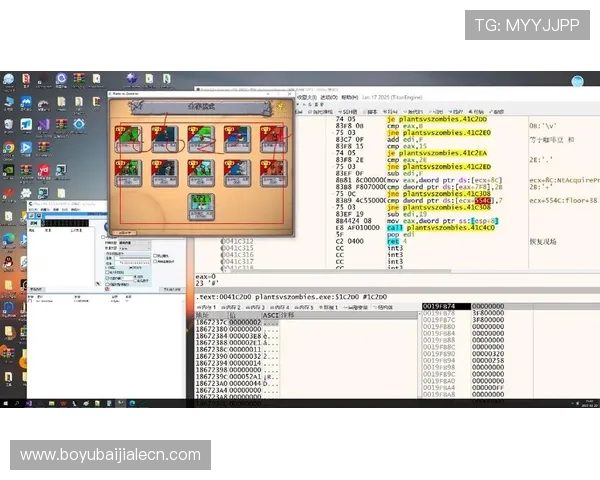Screen dimensions: 600x480
Task: Toggle the active checkbox of the address list entry
Action: 31,300
